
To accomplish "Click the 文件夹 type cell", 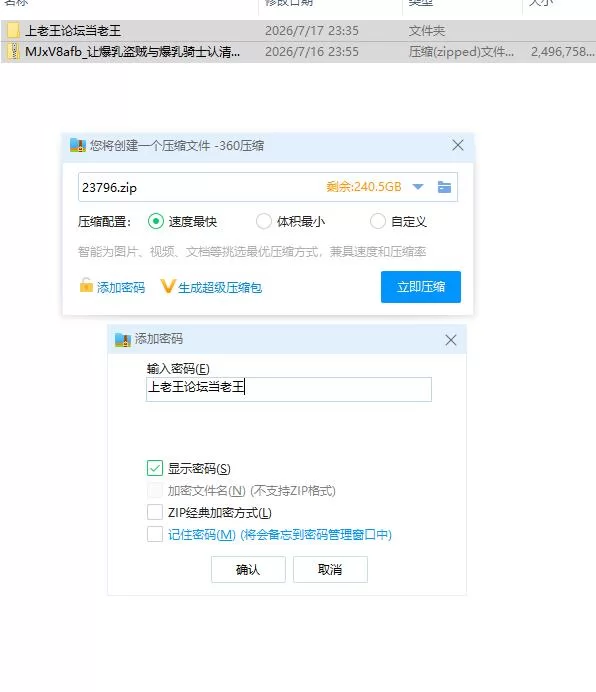I will tap(427, 31).
